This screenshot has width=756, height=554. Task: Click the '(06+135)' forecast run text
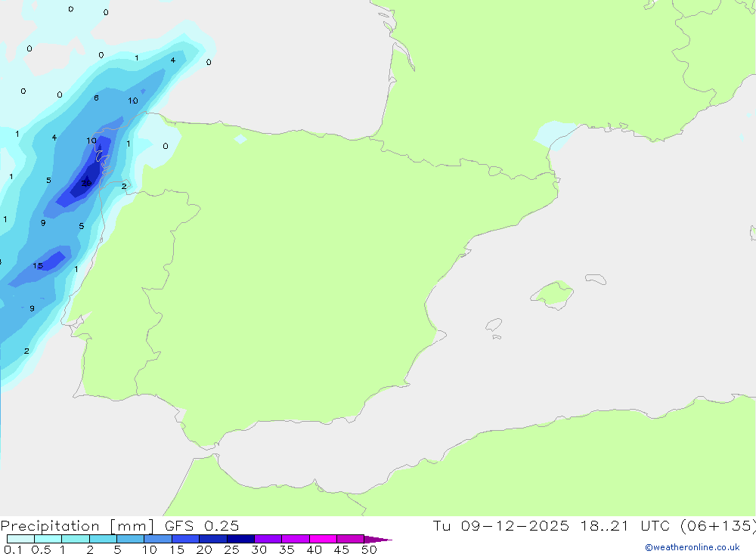(718, 526)
